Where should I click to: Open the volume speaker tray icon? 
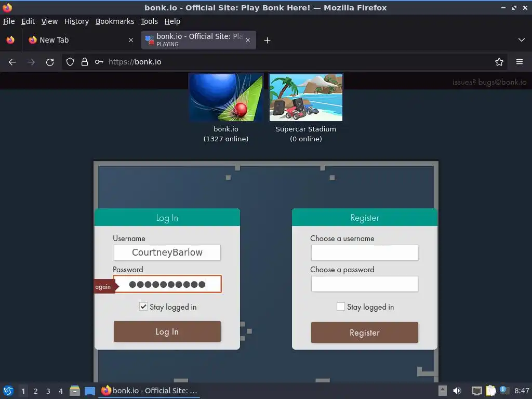(457, 391)
